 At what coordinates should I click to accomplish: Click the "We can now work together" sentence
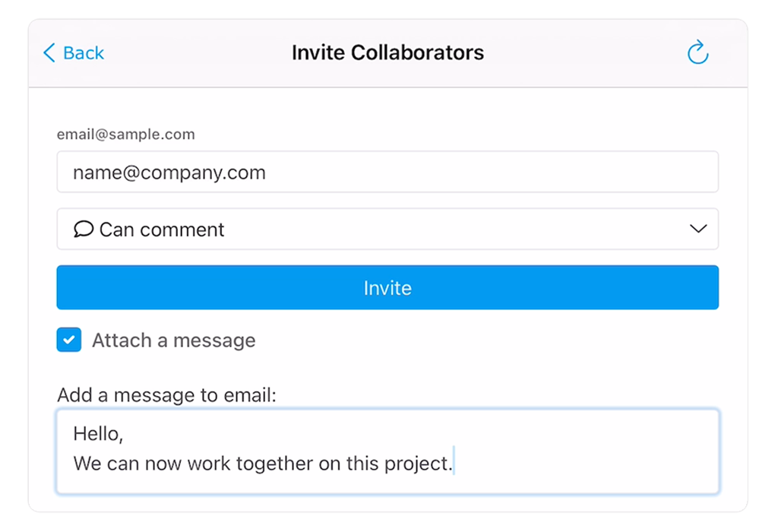click(x=213, y=463)
